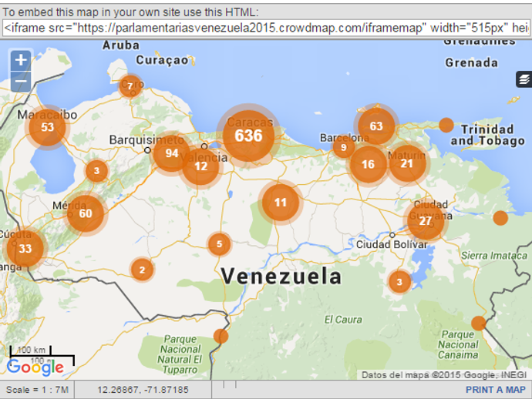Click the Curaçao map label

coord(162,60)
